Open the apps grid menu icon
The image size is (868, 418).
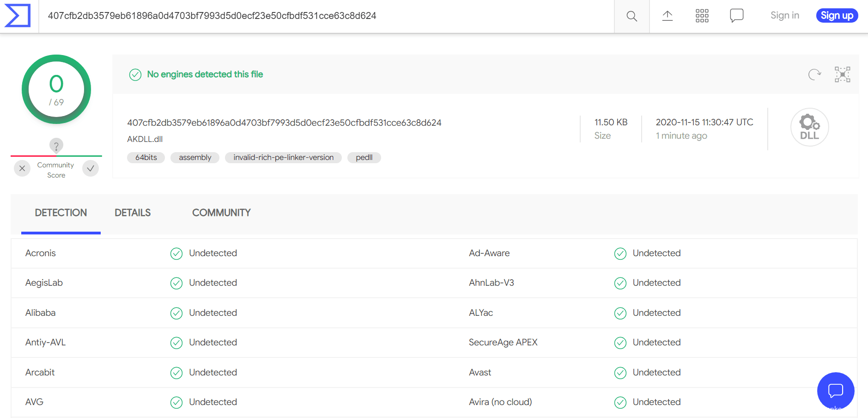click(x=702, y=16)
